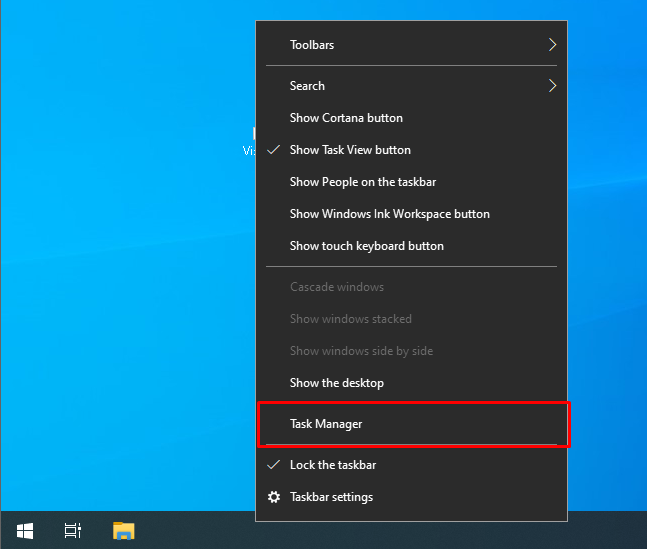
Task: Select Cascade windows menu entry
Action: click(x=411, y=287)
